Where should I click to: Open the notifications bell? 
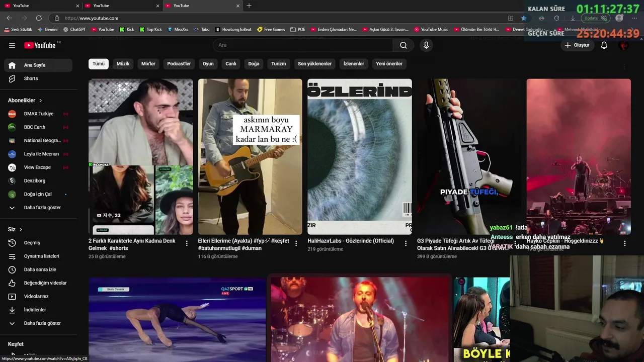coord(604,45)
